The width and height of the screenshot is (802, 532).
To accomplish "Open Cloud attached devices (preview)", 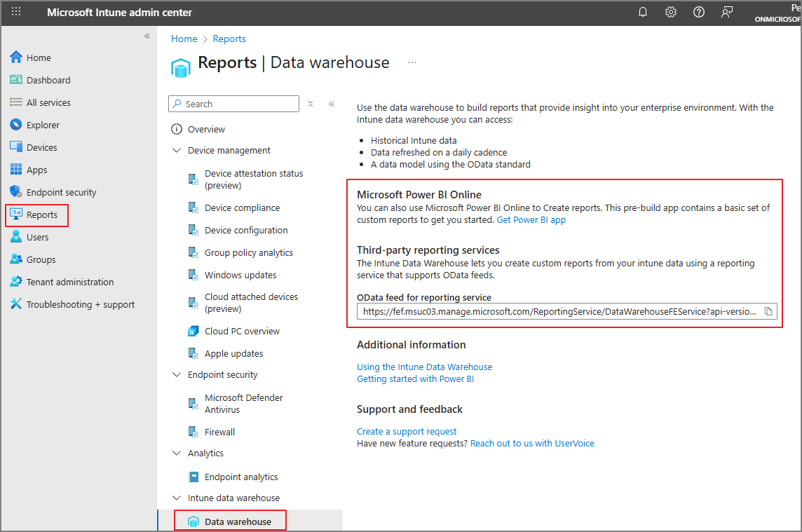I will pyautogui.click(x=250, y=303).
